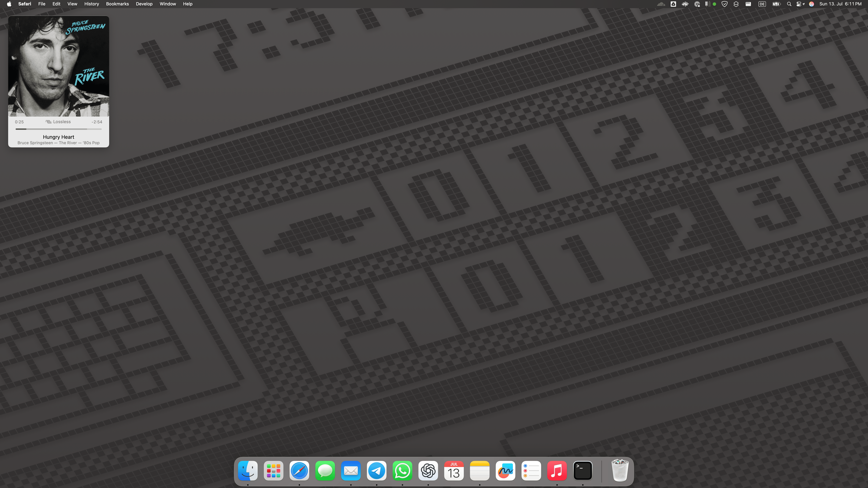Open the Messages app in Dock
The height and width of the screenshot is (488, 868).
pos(325,471)
